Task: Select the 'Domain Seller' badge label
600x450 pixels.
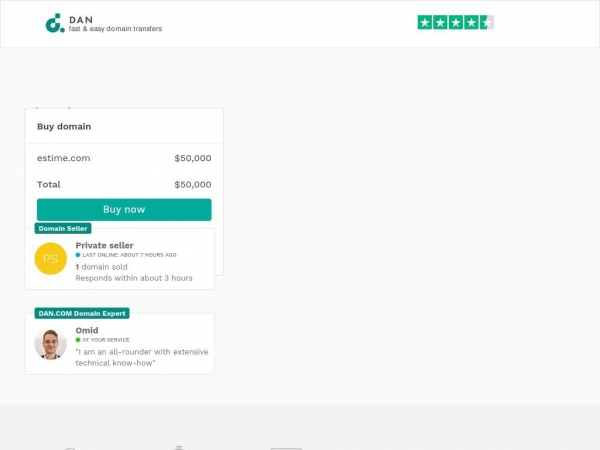Action: click(x=63, y=228)
